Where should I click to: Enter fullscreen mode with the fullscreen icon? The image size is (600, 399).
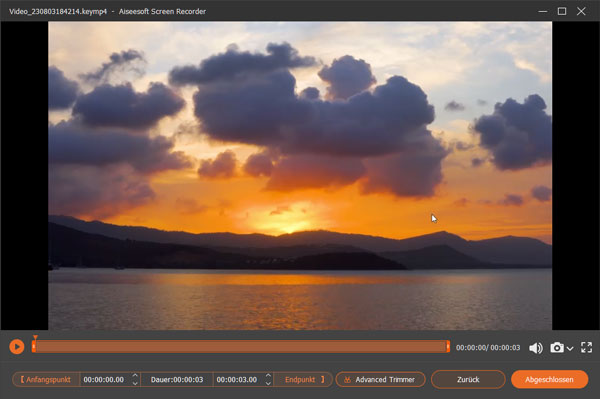tap(586, 347)
